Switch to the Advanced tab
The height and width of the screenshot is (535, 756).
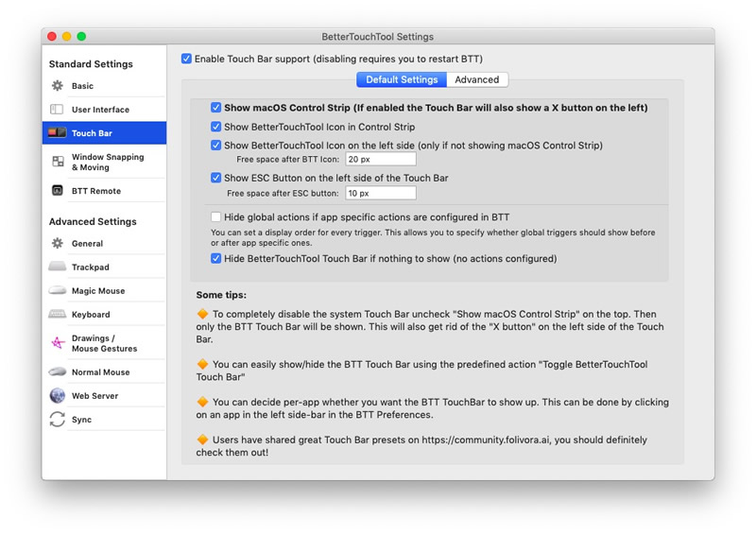(477, 79)
